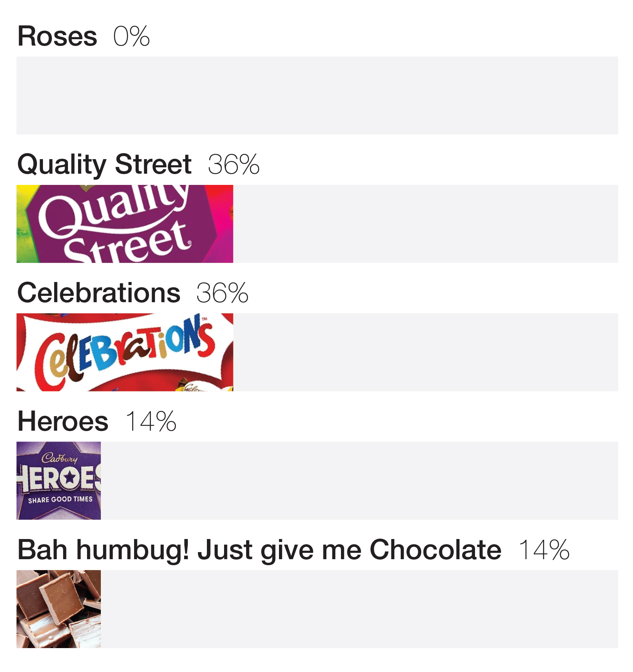
Task: Click the Cadbury Heroes logo image
Action: (59, 481)
